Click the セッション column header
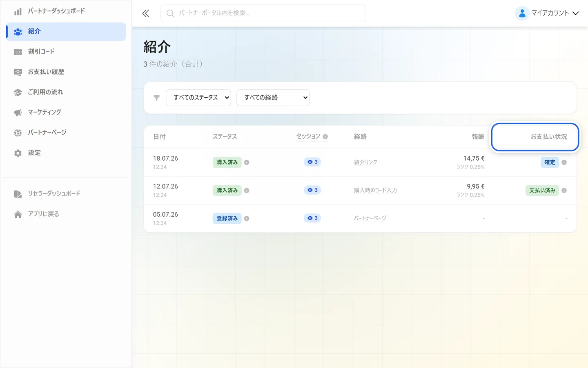588x368 pixels. [x=308, y=136]
